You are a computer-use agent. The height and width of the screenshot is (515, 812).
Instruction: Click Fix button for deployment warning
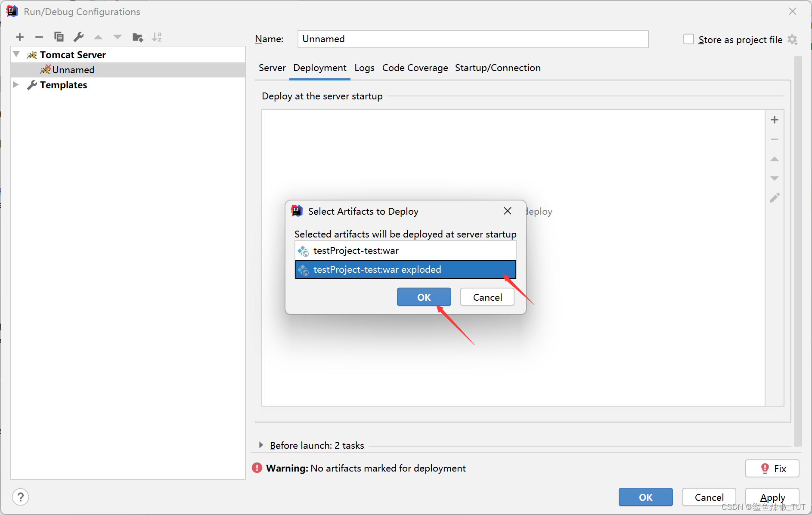772,468
